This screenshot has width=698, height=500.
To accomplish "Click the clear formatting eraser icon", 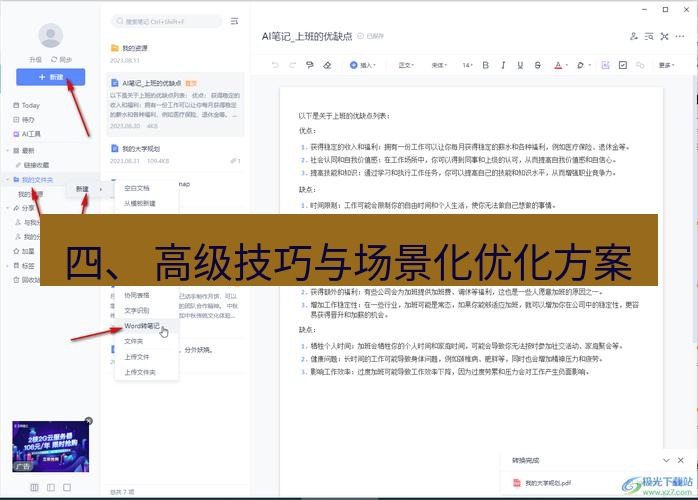I will (327, 65).
